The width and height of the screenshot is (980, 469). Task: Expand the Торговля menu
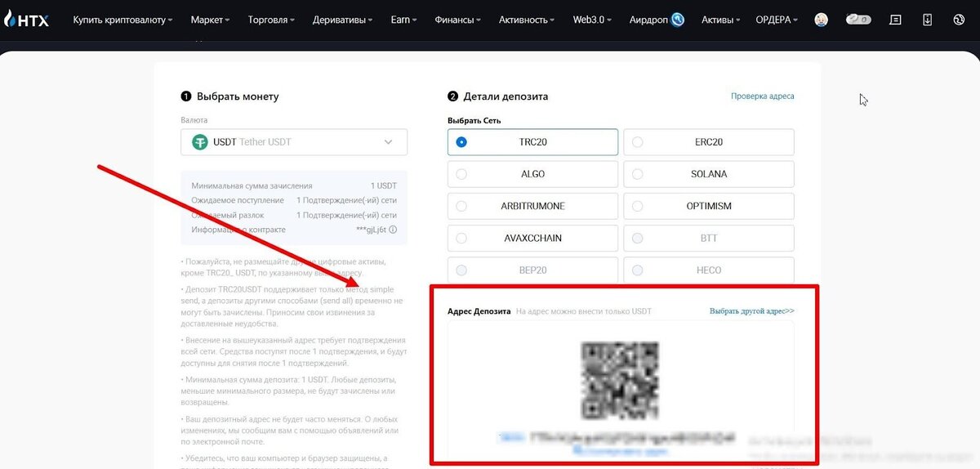click(x=271, y=20)
